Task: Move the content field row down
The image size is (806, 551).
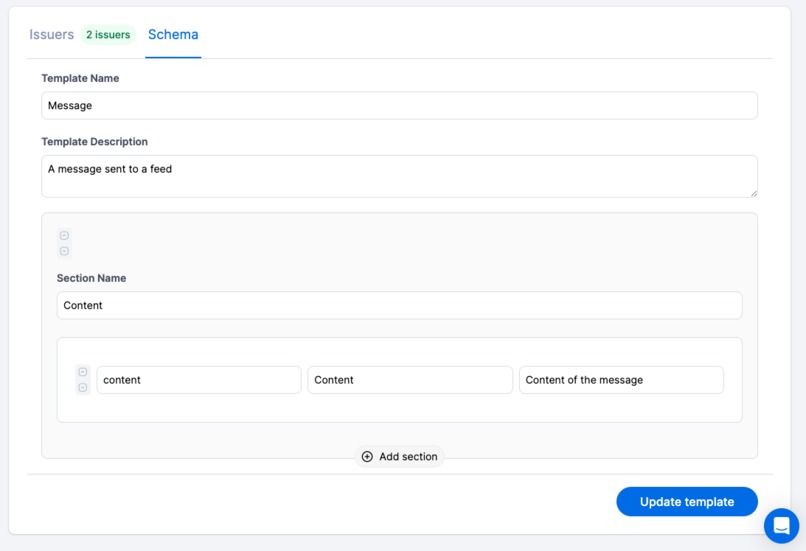Action: [83, 388]
